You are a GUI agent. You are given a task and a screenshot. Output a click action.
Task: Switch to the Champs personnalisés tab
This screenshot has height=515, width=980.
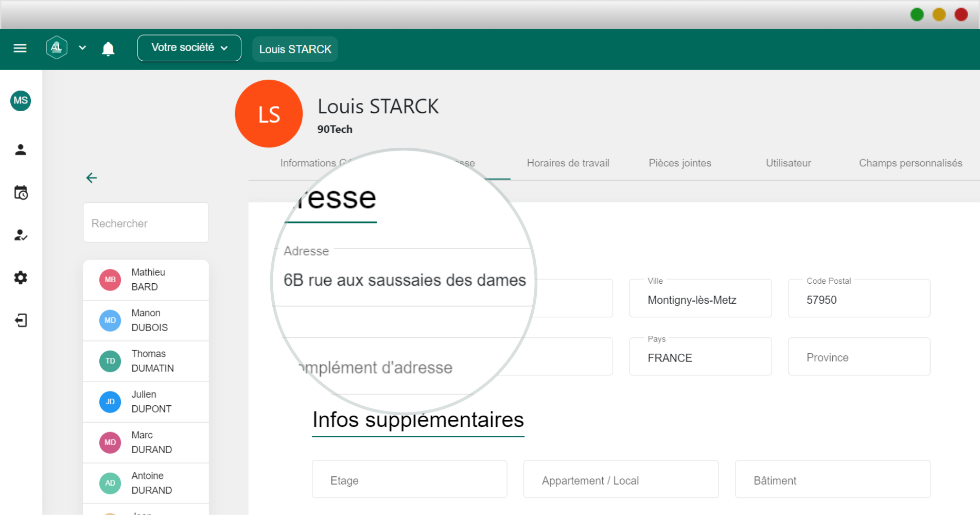(911, 163)
